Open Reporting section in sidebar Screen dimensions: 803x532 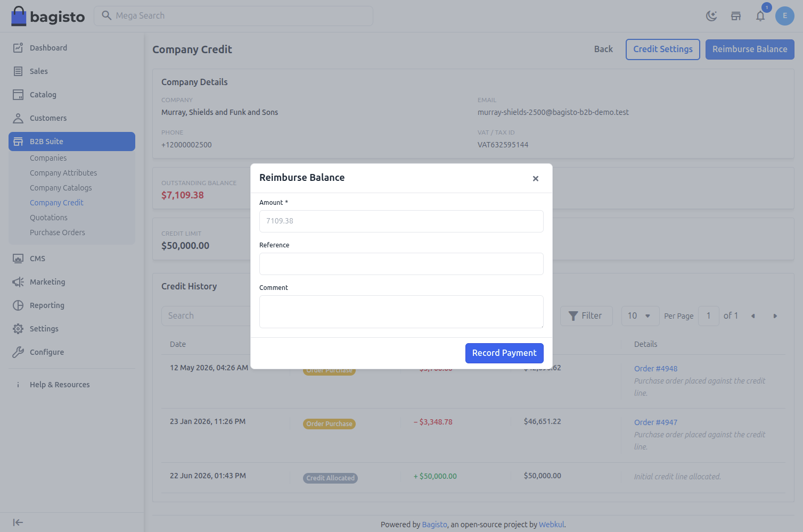click(x=72, y=305)
